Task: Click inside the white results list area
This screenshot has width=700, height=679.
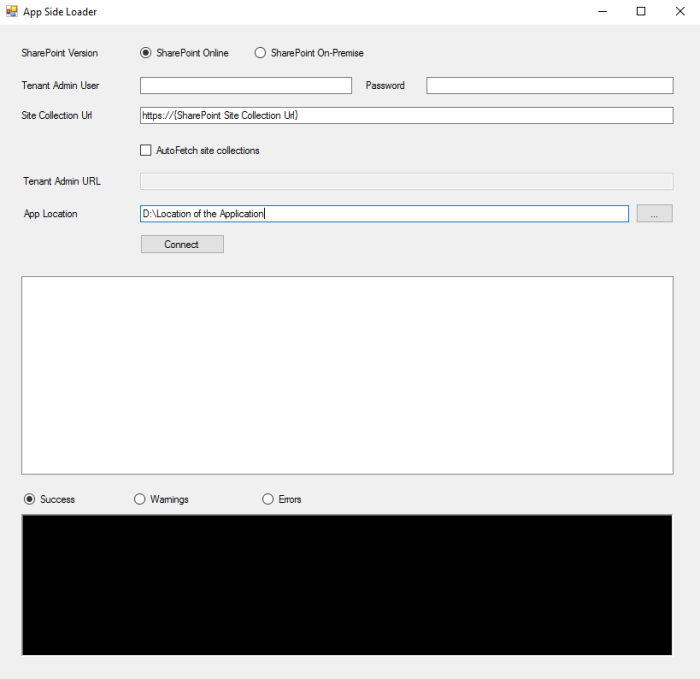Action: coord(347,375)
